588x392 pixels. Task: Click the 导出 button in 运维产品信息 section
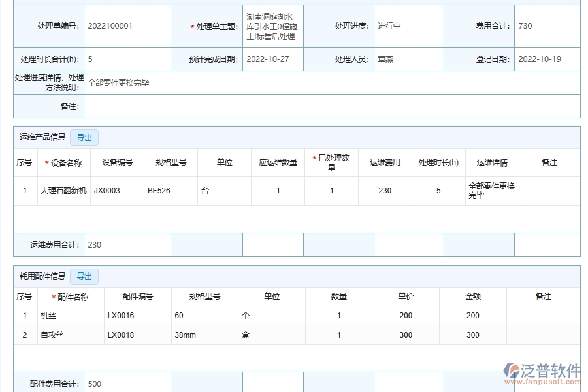click(84, 137)
